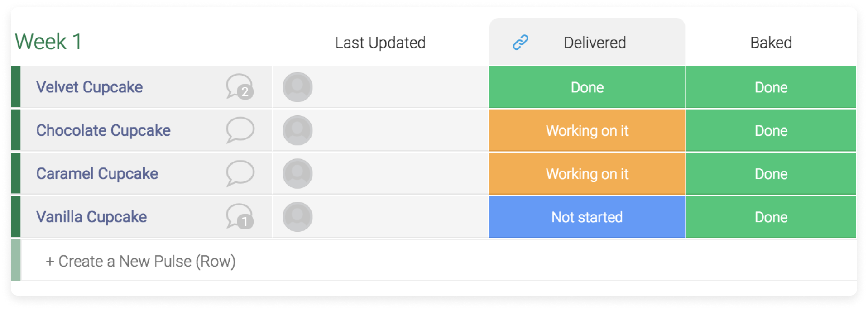Select the Baked column header
868x310 pixels.
[x=771, y=43]
